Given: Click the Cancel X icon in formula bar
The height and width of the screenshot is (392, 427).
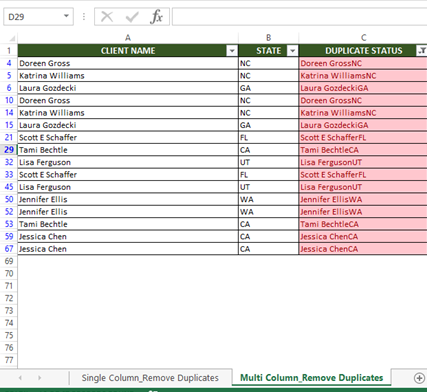Looking at the screenshot, I should [107, 17].
